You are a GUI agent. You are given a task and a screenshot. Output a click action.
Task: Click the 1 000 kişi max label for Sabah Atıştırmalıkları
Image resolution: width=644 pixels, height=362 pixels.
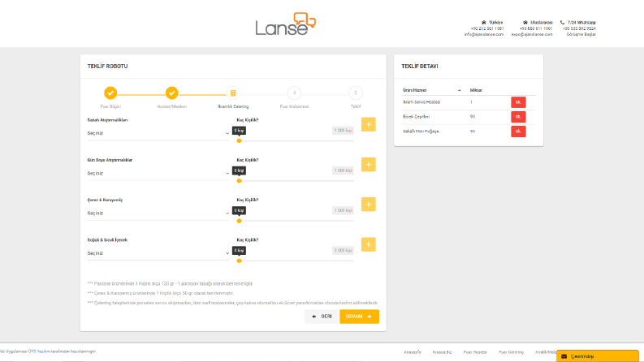343,131
